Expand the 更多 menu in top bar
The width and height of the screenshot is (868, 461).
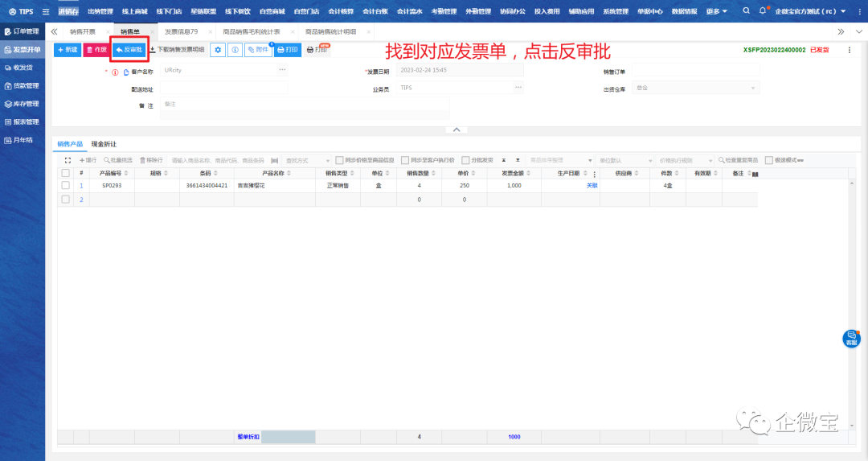716,11
